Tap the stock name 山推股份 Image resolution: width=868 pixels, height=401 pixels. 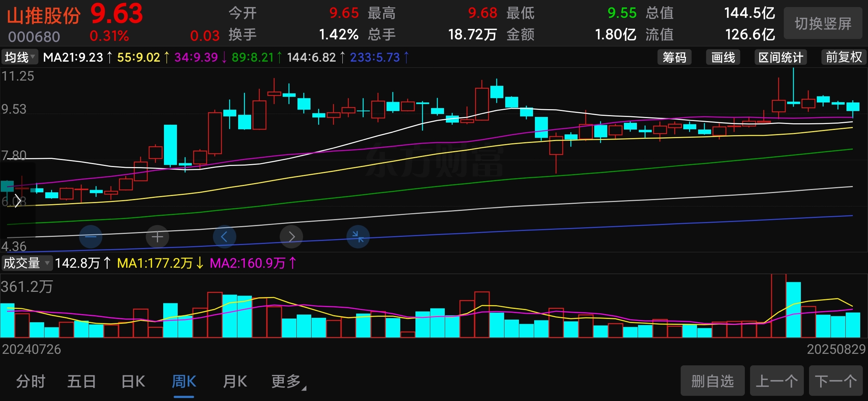(44, 16)
